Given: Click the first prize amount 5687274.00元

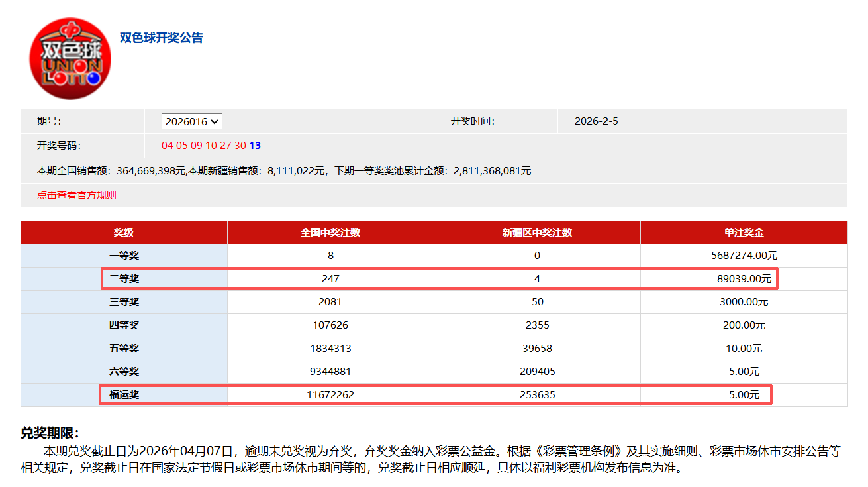Looking at the screenshot, I should click(744, 256).
